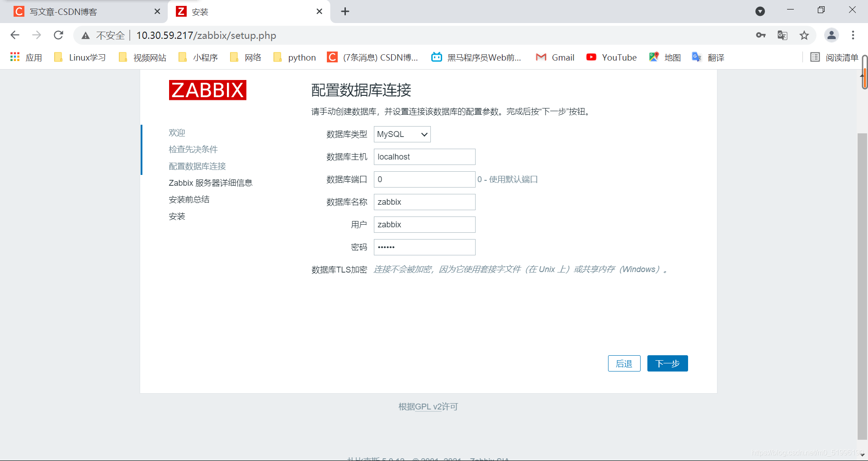Viewport: 868px width, 461px height.
Task: Click the 数据库TLS加密 note text
Action: (521, 269)
